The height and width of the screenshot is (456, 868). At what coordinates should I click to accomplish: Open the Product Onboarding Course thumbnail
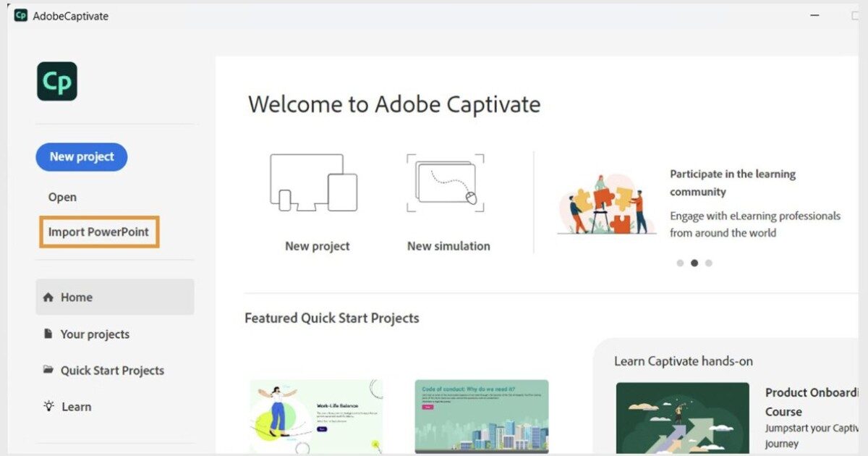[683, 418]
